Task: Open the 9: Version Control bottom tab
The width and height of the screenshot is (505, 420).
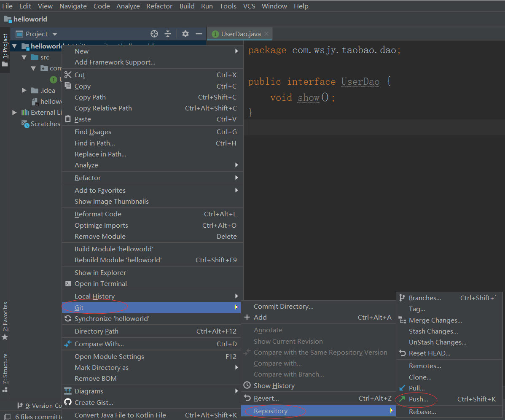Action: pyautogui.click(x=39, y=406)
